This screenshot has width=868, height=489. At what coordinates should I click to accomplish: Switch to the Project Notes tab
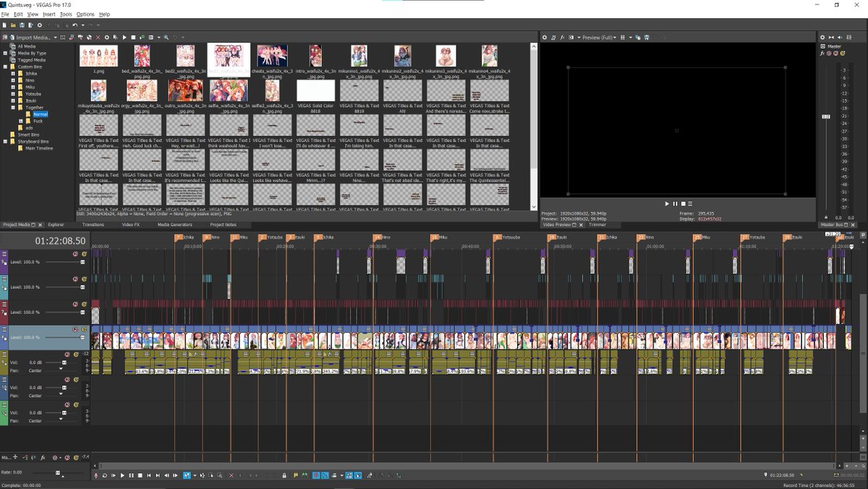224,225
